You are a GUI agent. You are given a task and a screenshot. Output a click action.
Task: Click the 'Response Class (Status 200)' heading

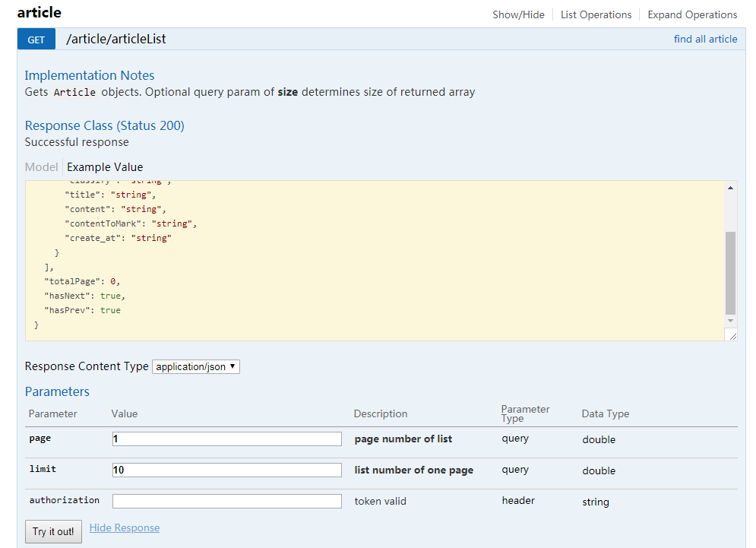tap(105, 125)
